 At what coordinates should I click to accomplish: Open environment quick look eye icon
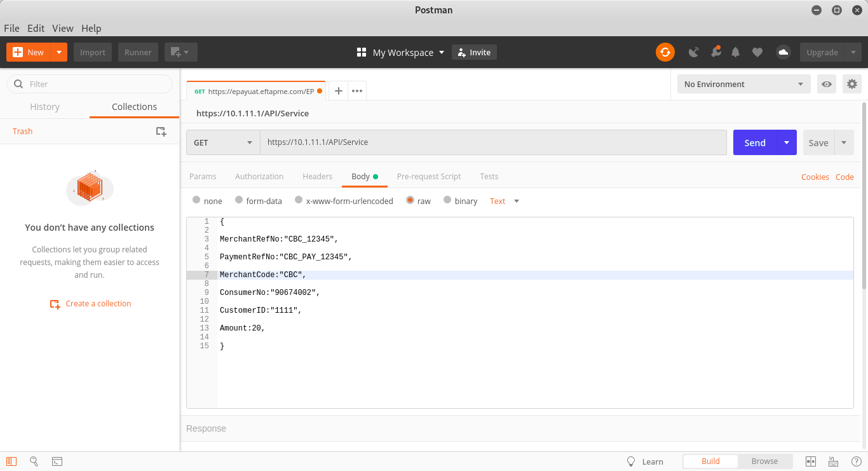[x=827, y=84]
